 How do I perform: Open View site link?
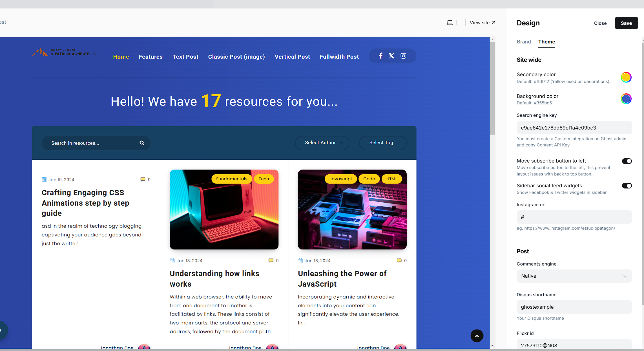click(x=482, y=23)
